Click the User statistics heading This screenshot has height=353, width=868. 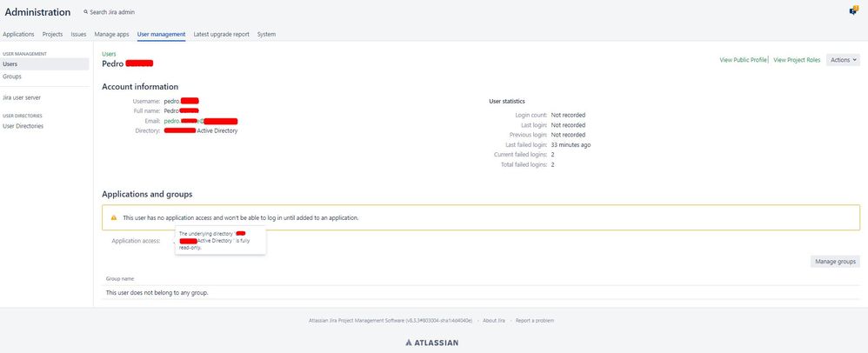pos(507,101)
